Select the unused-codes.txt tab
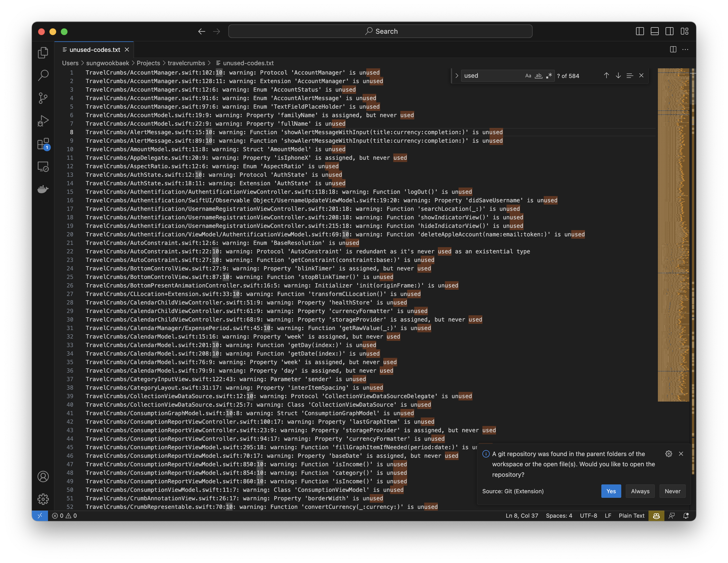The image size is (728, 563). click(x=94, y=50)
